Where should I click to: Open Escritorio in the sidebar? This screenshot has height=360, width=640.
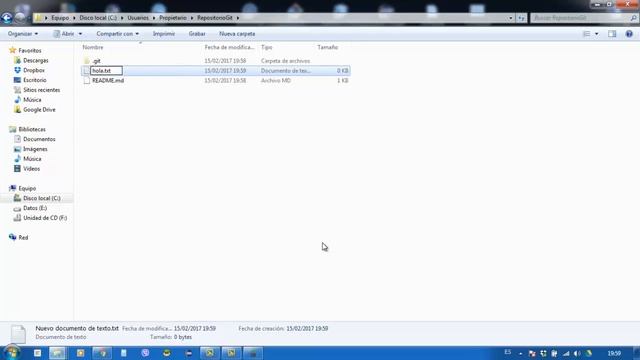point(35,80)
